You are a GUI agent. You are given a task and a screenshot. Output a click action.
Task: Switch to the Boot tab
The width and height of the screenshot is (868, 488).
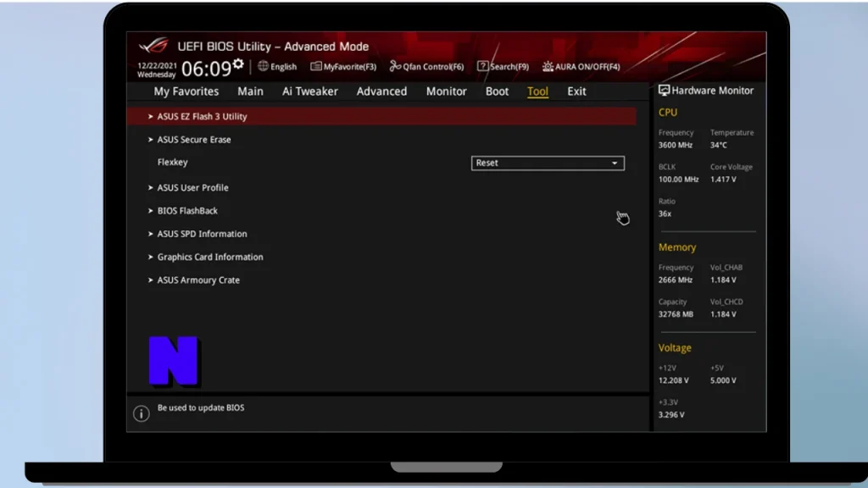497,91
